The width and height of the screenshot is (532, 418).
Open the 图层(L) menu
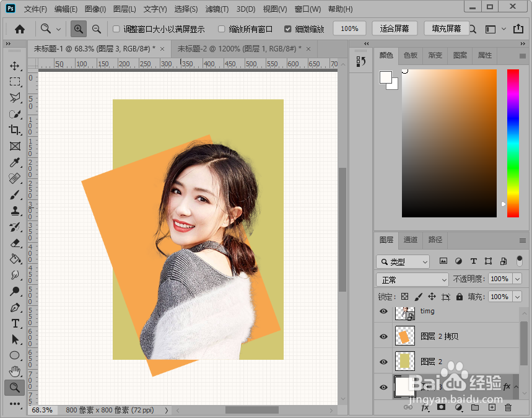click(x=124, y=9)
